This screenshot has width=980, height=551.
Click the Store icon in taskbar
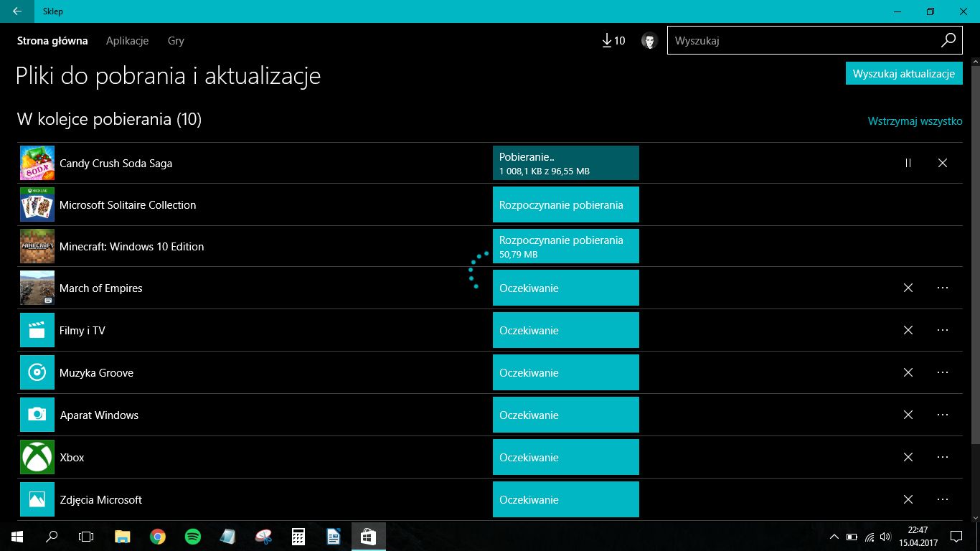point(369,536)
